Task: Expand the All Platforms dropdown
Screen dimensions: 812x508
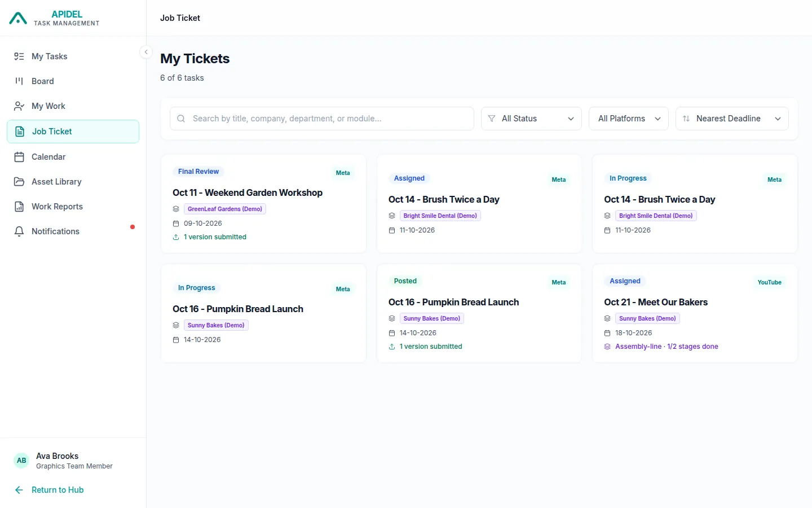Action: coord(629,119)
